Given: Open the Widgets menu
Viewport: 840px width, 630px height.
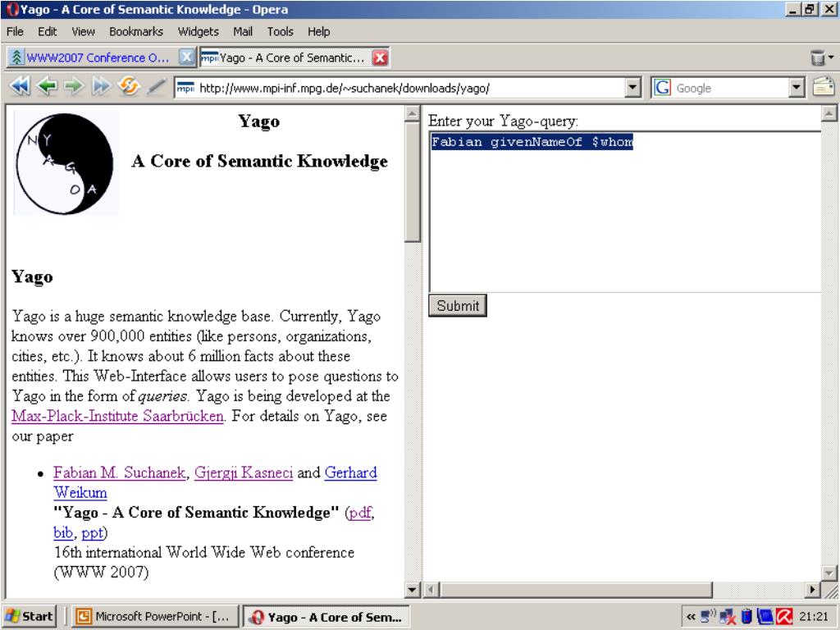Looking at the screenshot, I should coord(199,32).
